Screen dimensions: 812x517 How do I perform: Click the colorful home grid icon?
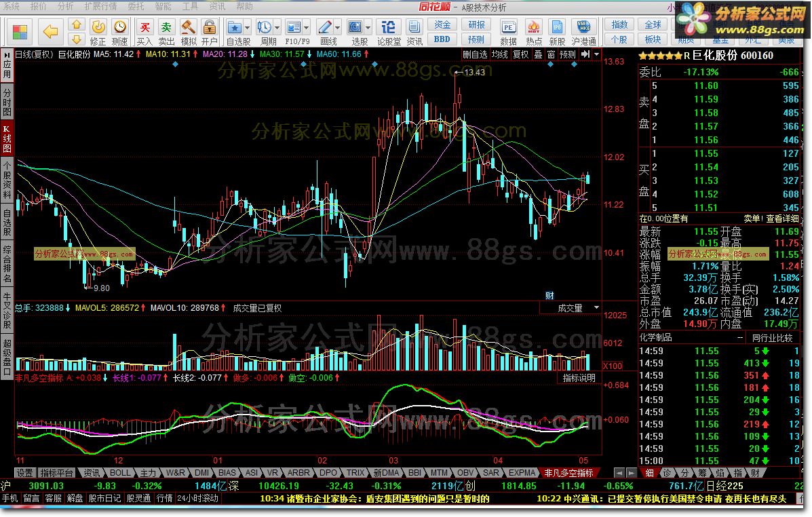pyautogui.click(x=19, y=32)
